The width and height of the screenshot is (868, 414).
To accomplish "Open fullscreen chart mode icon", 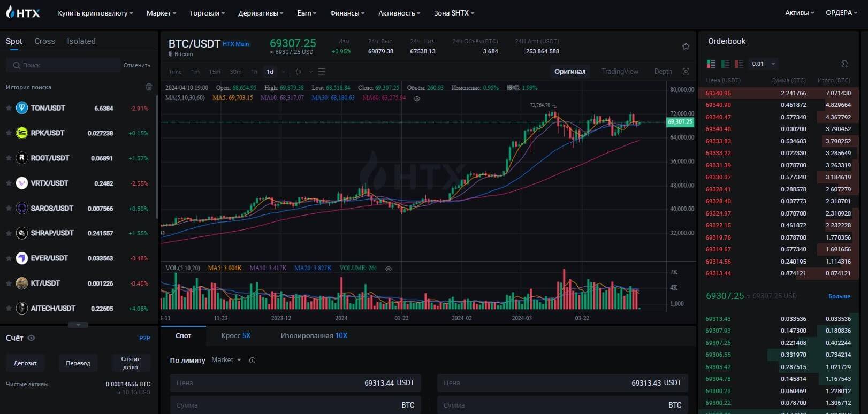I will [686, 72].
